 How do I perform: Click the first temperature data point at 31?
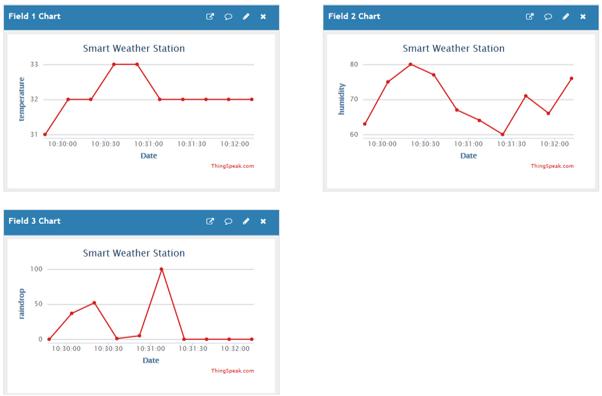[x=45, y=134]
